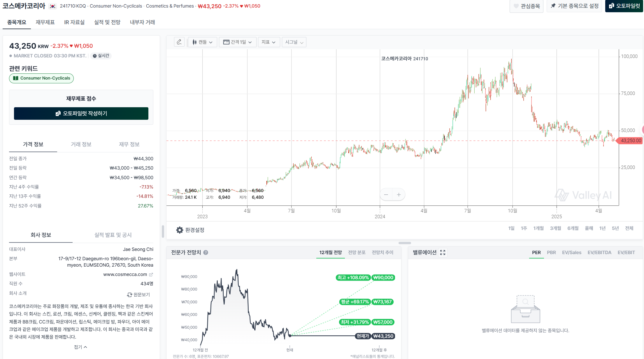This screenshot has height=359, width=644.
Task: Select the EV/EBITDA valuation tab
Action: coord(599,253)
